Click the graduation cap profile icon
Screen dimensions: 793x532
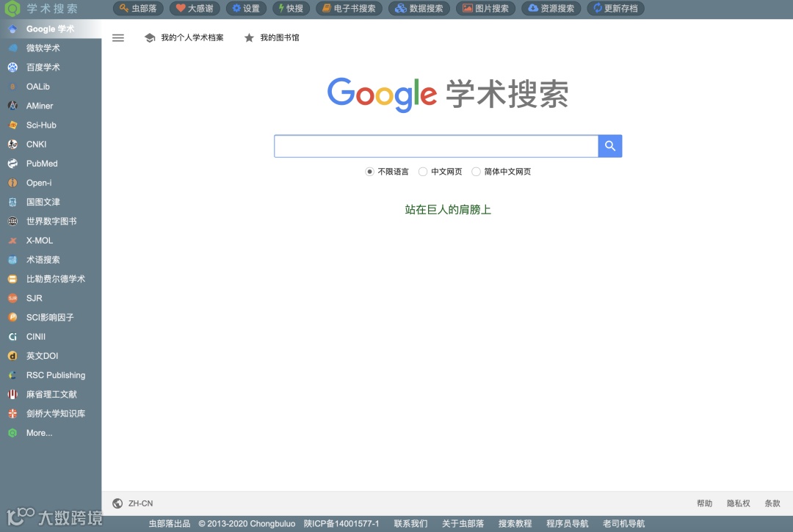150,38
